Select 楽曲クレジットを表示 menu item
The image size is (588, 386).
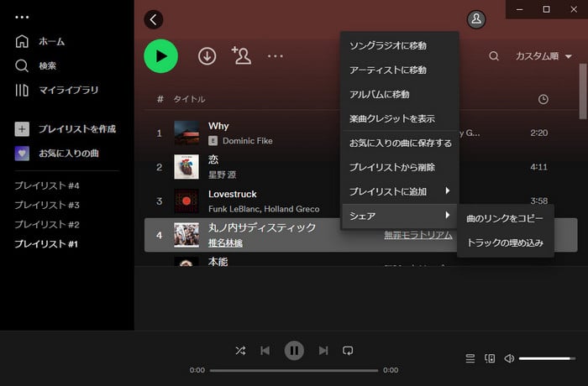[400, 119]
